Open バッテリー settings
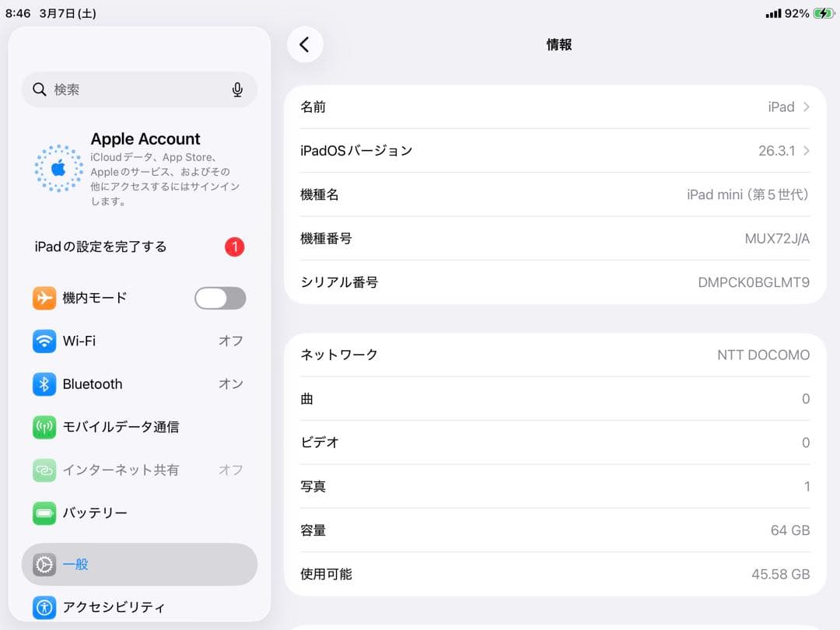Viewport: 840px width, 630px height. click(x=139, y=513)
